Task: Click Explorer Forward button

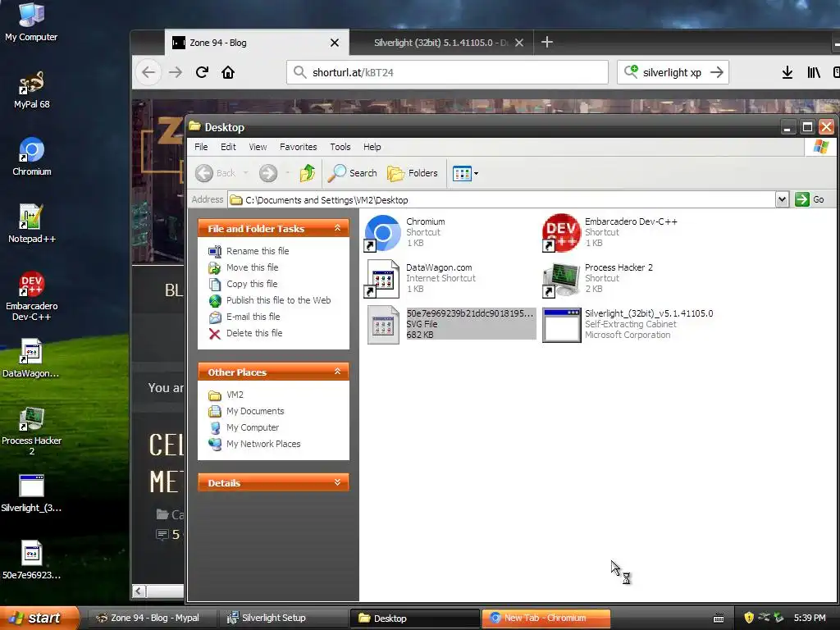Action: [x=268, y=173]
